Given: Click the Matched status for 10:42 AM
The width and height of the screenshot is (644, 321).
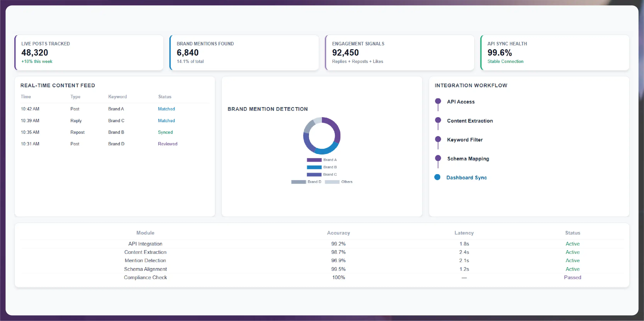Looking at the screenshot, I should point(166,109).
